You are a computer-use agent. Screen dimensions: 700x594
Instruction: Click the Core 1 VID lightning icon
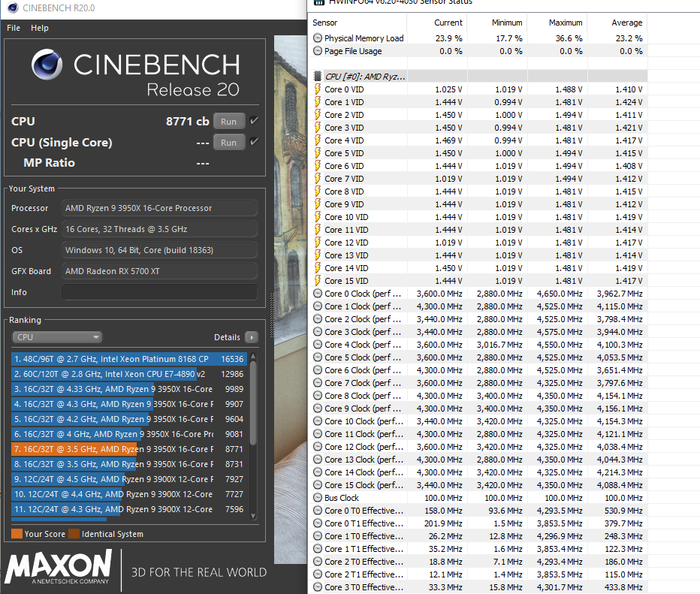click(318, 101)
